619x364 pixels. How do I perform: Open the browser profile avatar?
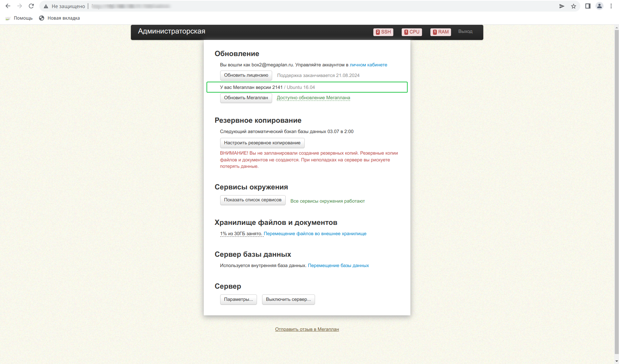tap(599, 6)
